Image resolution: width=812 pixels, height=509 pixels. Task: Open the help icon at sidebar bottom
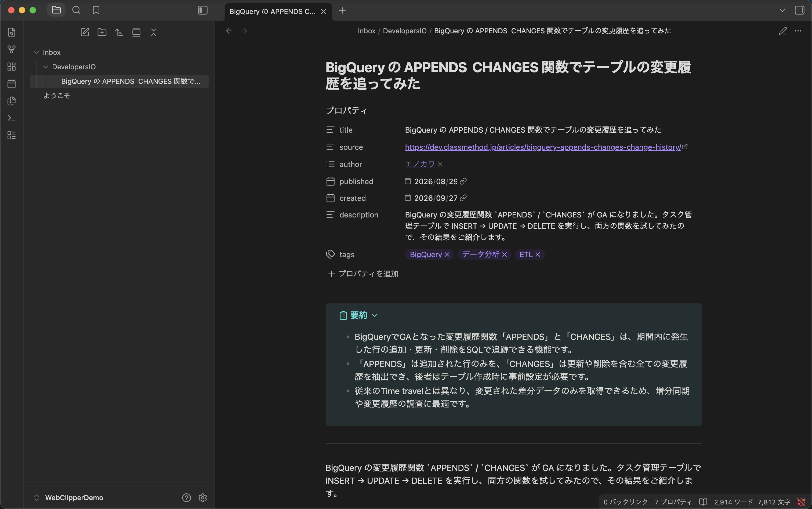187,497
